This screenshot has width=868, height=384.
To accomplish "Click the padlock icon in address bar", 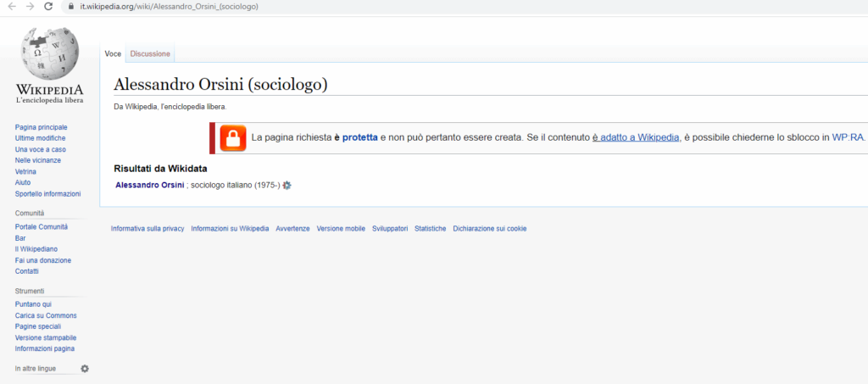I will click(71, 7).
